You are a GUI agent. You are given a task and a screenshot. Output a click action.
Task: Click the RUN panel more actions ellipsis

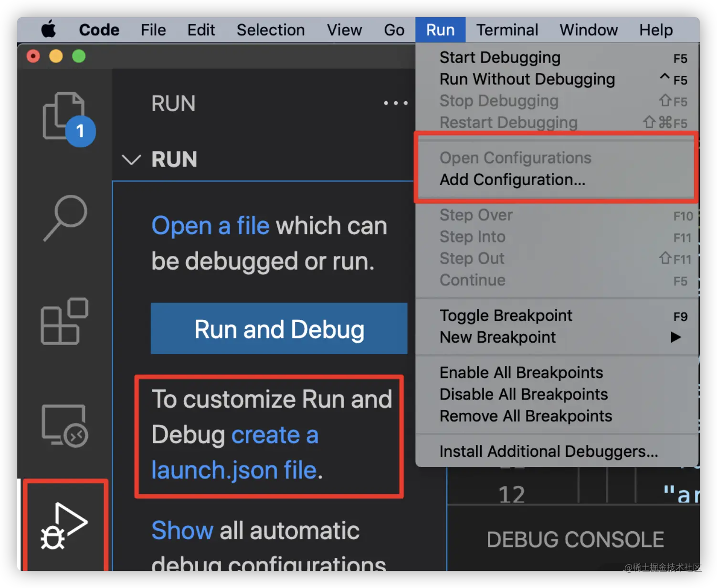tap(396, 103)
